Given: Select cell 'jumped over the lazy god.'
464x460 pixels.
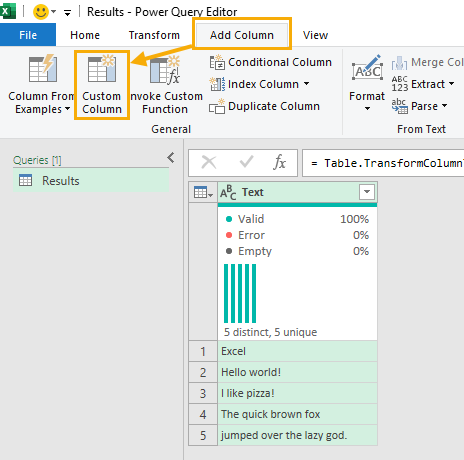Looking at the screenshot, I should (x=297, y=435).
